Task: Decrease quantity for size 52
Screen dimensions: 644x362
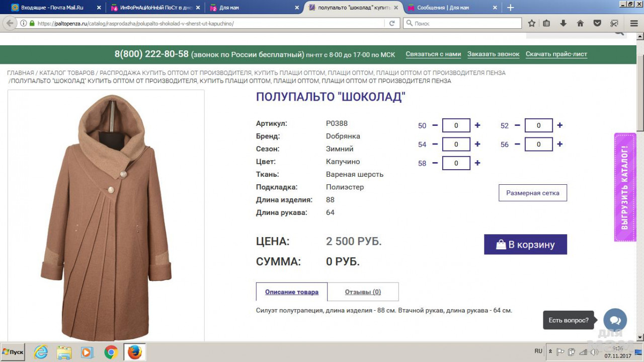Action: [517, 125]
